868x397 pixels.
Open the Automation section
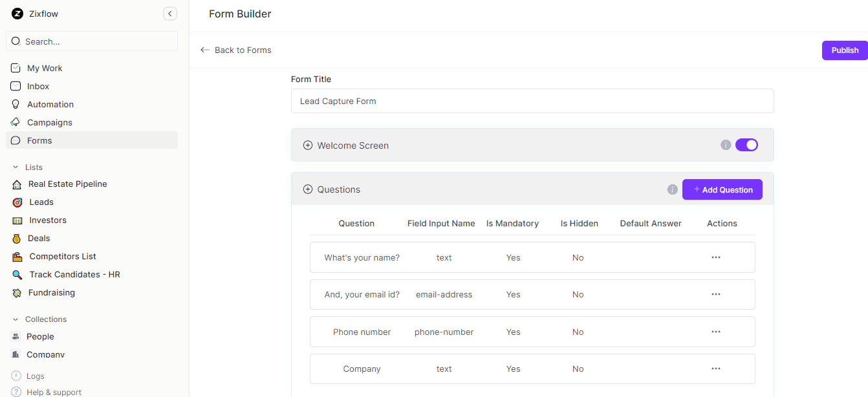[x=49, y=104]
